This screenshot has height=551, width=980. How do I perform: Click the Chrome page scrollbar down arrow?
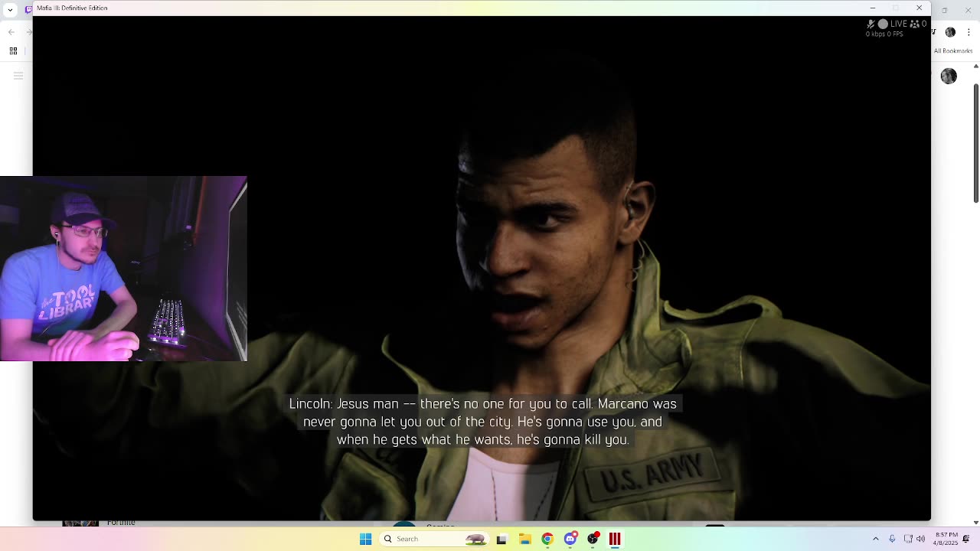[x=975, y=521]
